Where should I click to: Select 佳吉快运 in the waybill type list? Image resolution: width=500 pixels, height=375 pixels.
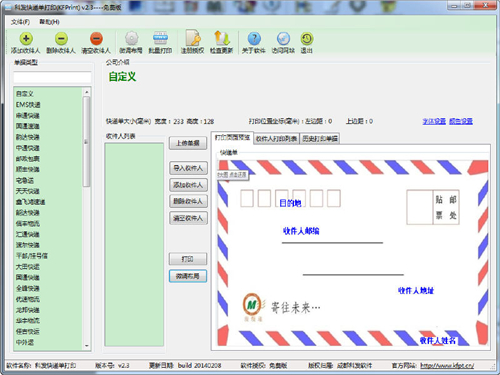click(x=28, y=331)
